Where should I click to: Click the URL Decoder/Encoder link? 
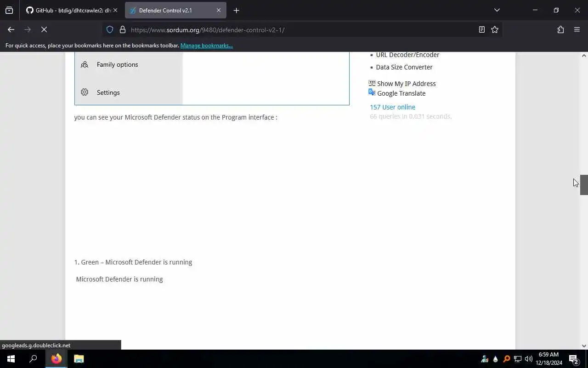click(x=407, y=55)
